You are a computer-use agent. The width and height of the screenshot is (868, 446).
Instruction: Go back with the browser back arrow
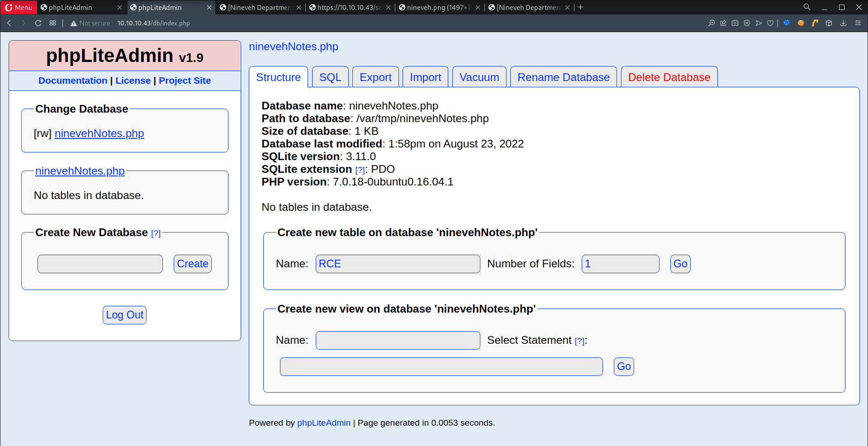tap(9, 23)
